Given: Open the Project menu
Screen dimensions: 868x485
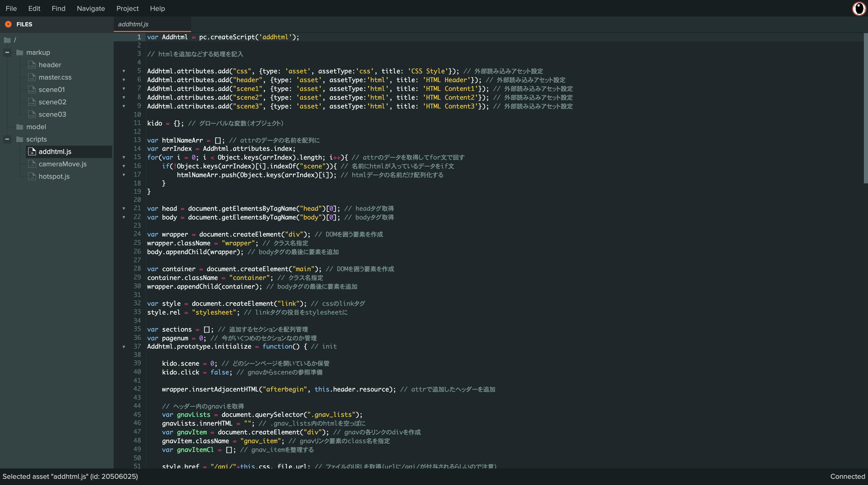Looking at the screenshot, I should tap(127, 9).
